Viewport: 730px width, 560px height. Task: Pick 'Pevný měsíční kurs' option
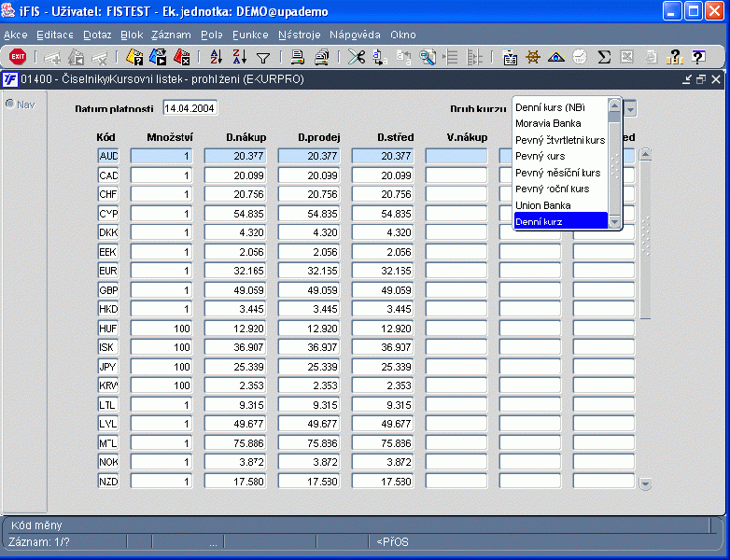[x=557, y=173]
